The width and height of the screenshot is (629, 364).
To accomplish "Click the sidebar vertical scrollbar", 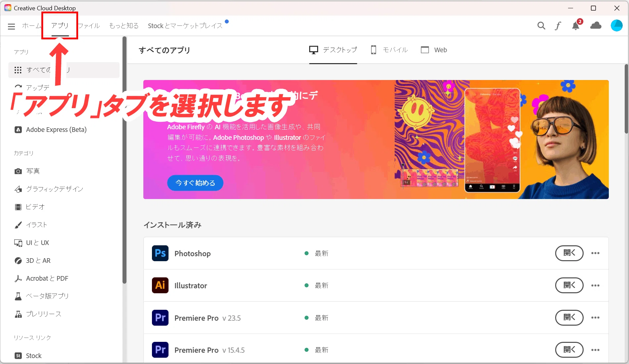I will coord(124,160).
